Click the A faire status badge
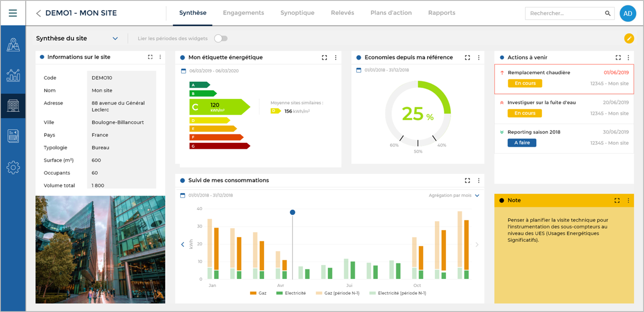The width and height of the screenshot is (644, 312). point(522,143)
